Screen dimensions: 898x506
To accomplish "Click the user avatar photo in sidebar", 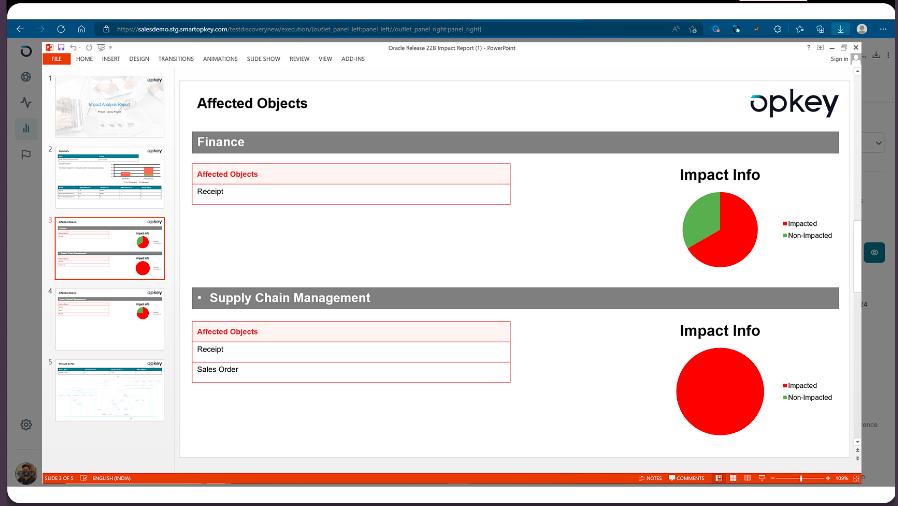I will pyautogui.click(x=26, y=473).
